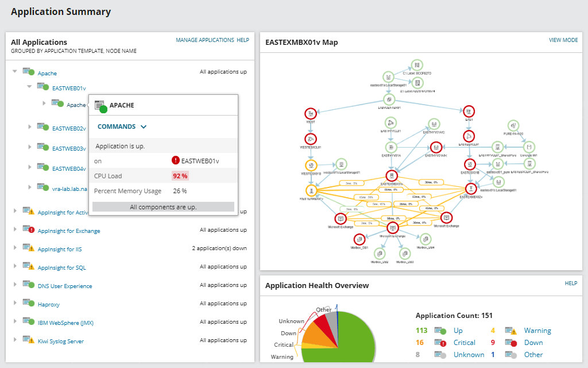Expand the AppInsight for IIS group
Image resolution: width=588 pixels, height=368 pixels.
(x=14, y=248)
